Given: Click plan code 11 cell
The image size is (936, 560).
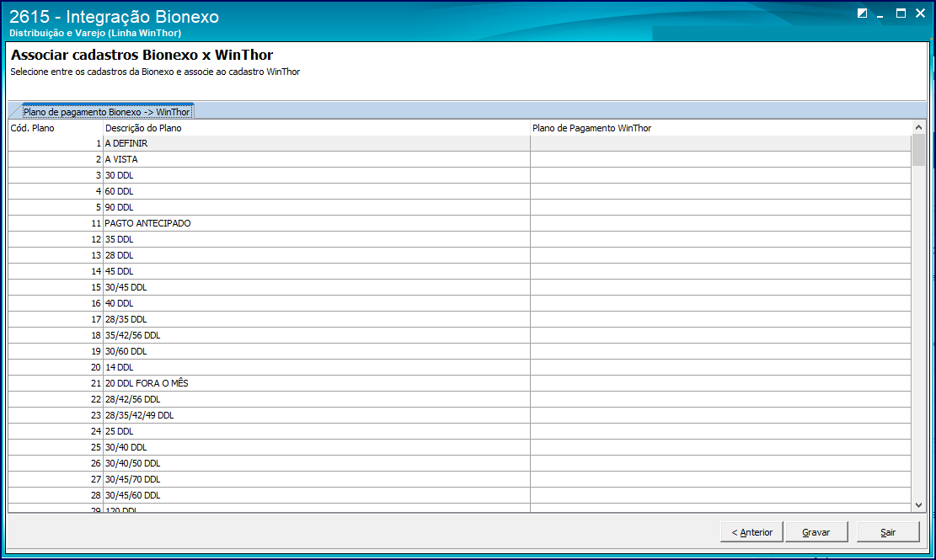Looking at the screenshot, I should (56, 223).
